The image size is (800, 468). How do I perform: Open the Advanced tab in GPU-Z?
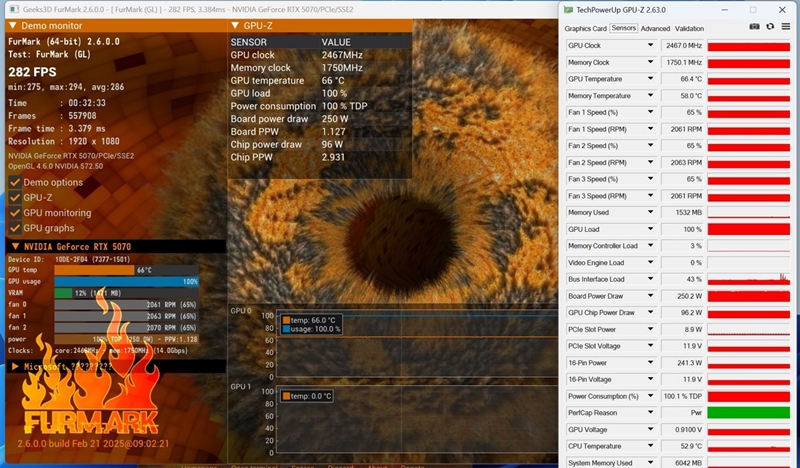pyautogui.click(x=655, y=28)
